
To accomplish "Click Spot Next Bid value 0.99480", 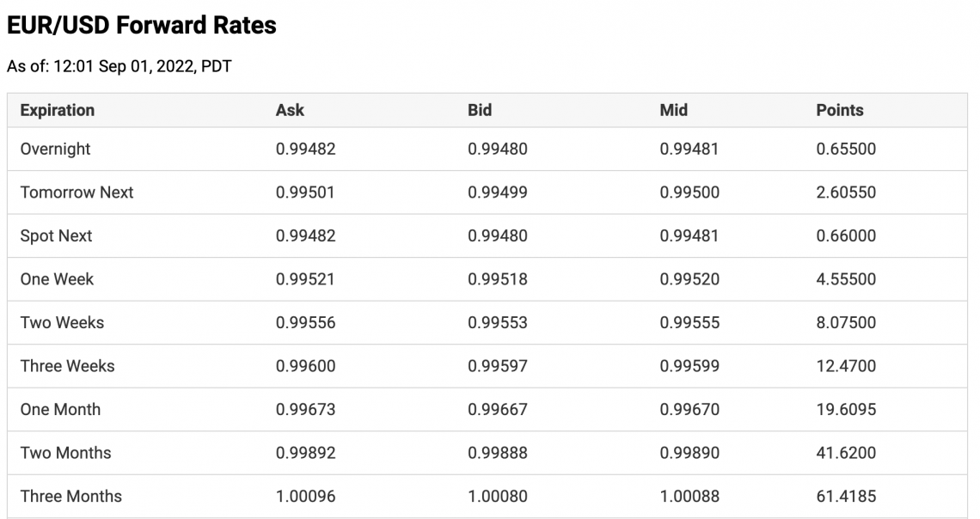I will click(x=498, y=236).
